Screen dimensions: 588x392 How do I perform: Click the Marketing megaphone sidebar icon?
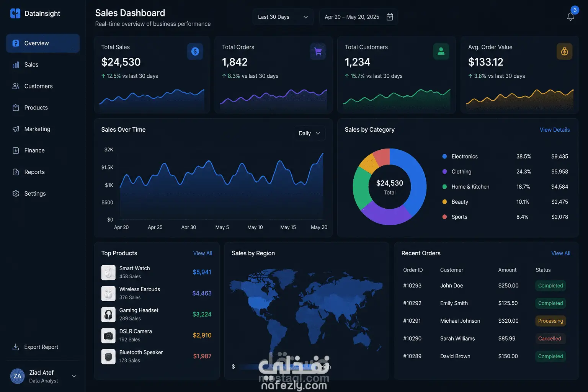pos(16,129)
